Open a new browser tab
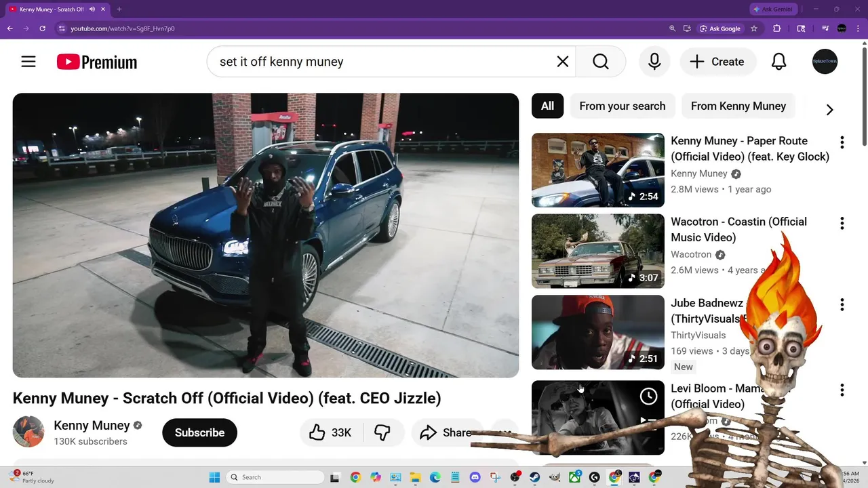 119,9
